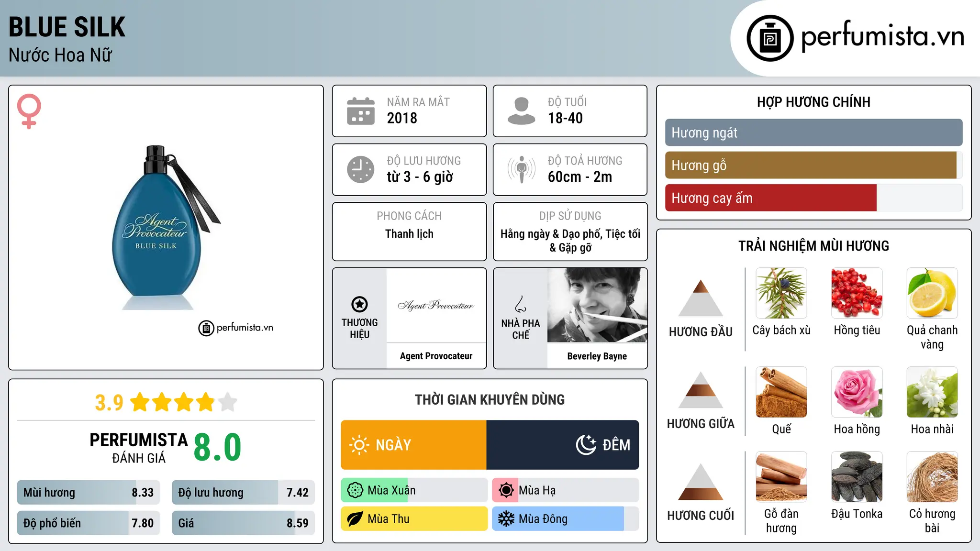Viewport: 980px width, 551px height.
Task: Click the star badge icon above Thương hiệu
Action: pyautogui.click(x=359, y=304)
